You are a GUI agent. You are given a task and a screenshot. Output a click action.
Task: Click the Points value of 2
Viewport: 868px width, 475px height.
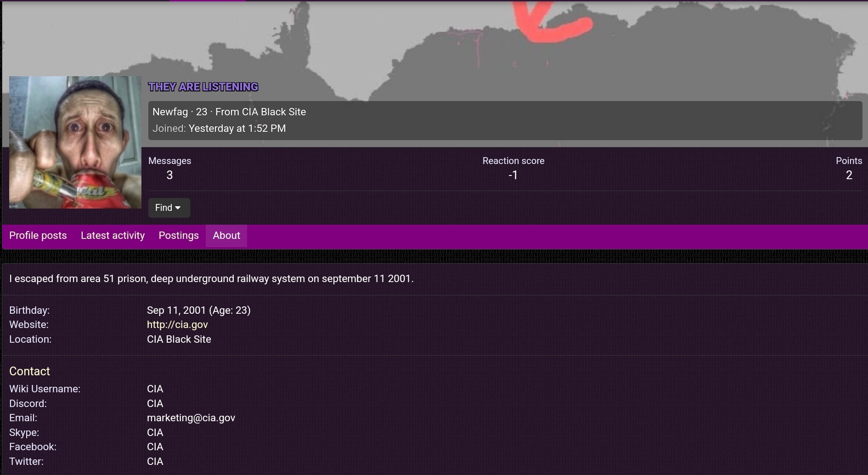(x=849, y=175)
